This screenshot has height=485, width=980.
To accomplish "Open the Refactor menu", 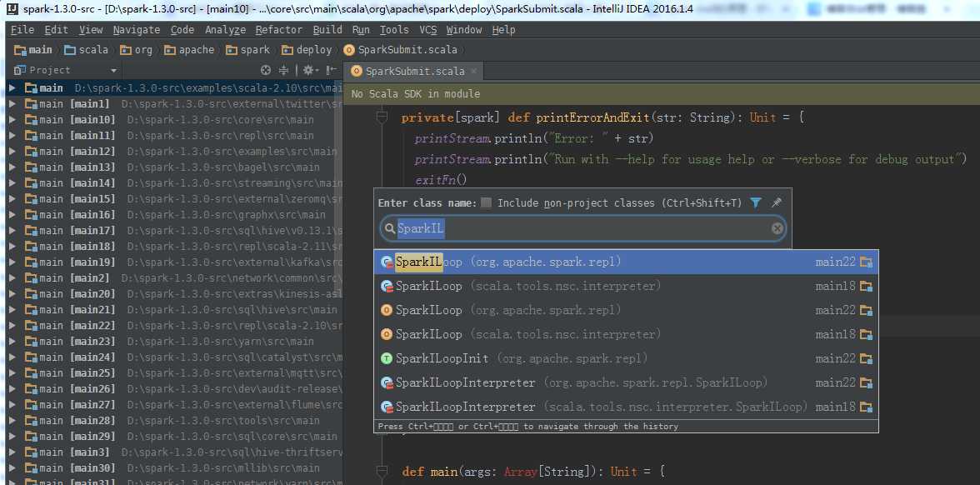I will tap(278, 29).
